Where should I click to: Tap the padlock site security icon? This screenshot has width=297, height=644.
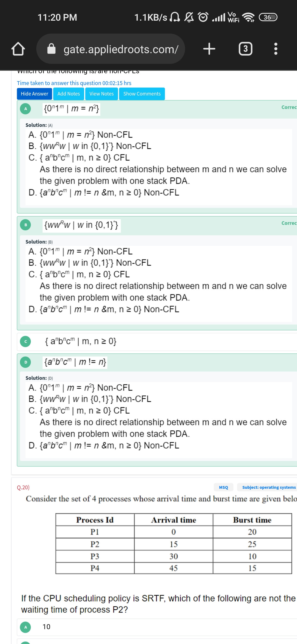(51, 49)
